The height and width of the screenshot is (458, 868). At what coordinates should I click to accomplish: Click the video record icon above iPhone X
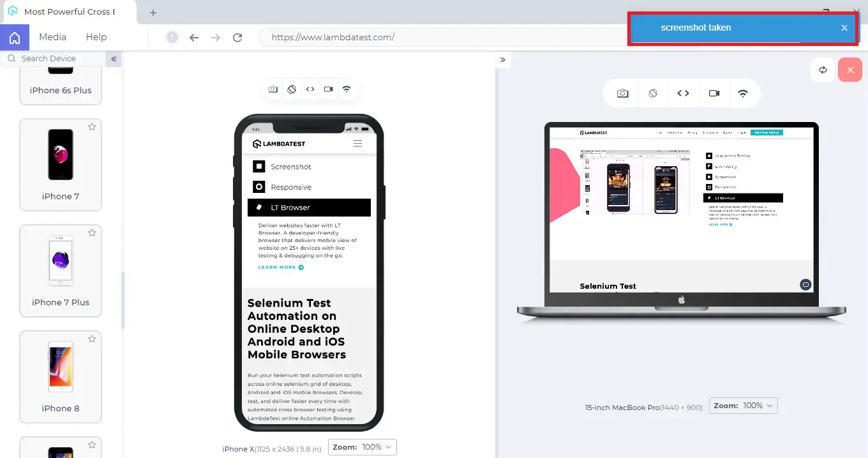pyautogui.click(x=328, y=89)
